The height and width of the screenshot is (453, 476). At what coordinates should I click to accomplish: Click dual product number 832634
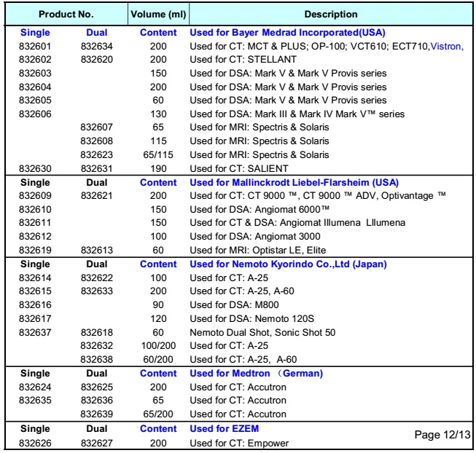[x=97, y=47]
